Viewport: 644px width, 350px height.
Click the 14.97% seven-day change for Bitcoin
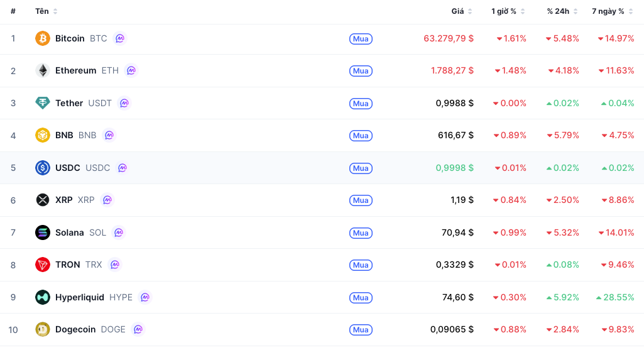pos(616,38)
